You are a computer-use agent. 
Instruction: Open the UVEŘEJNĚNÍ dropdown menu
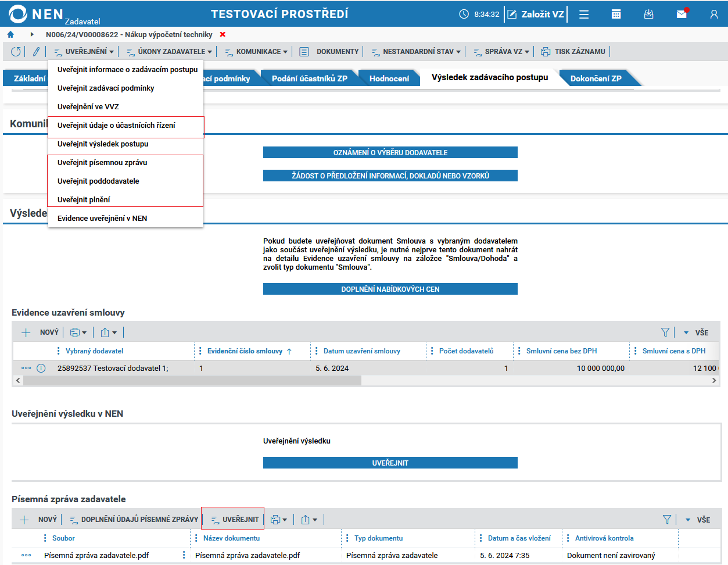point(84,52)
